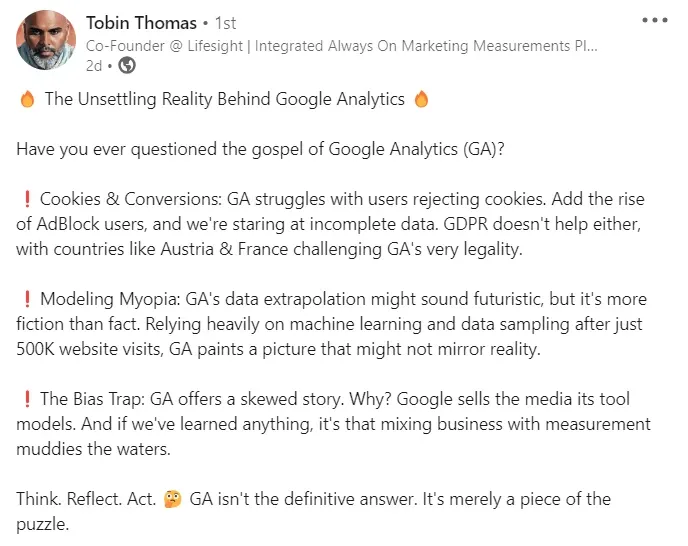Open the Tobin Thomas name link

tap(141, 23)
